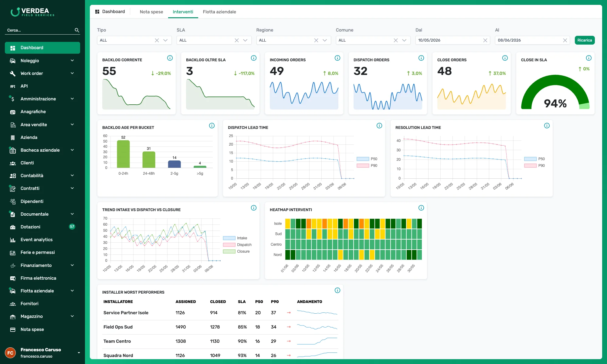Switch to the Flotta aziendale tab
Viewport: 607px width, 364px height.
click(219, 12)
